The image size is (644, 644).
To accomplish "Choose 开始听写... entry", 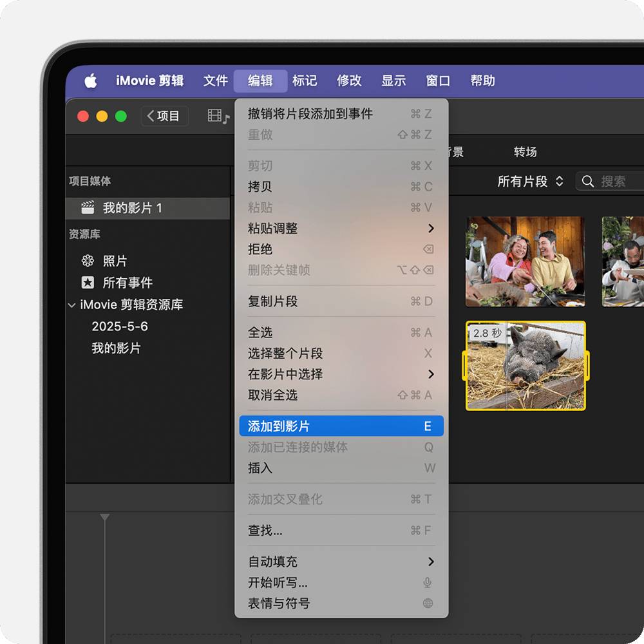I will (x=341, y=582).
